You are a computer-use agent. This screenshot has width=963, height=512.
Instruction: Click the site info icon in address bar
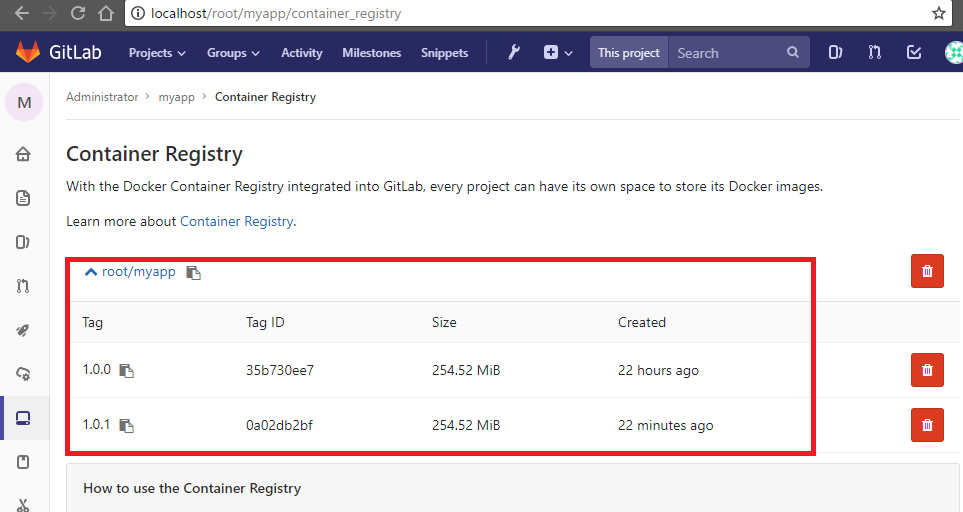pos(138,13)
